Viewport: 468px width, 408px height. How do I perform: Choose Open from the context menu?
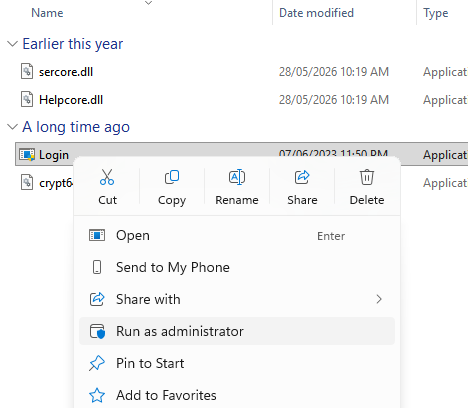click(237, 235)
